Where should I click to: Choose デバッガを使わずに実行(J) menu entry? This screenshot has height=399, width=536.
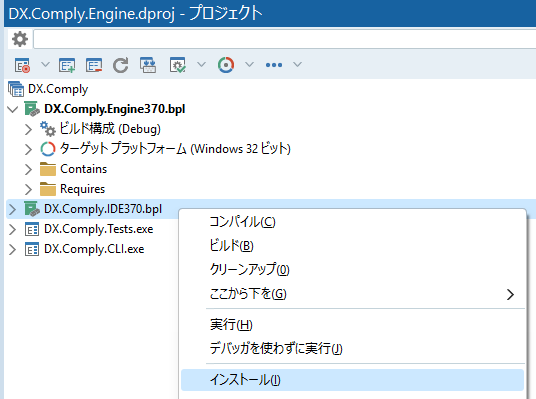[352, 348]
